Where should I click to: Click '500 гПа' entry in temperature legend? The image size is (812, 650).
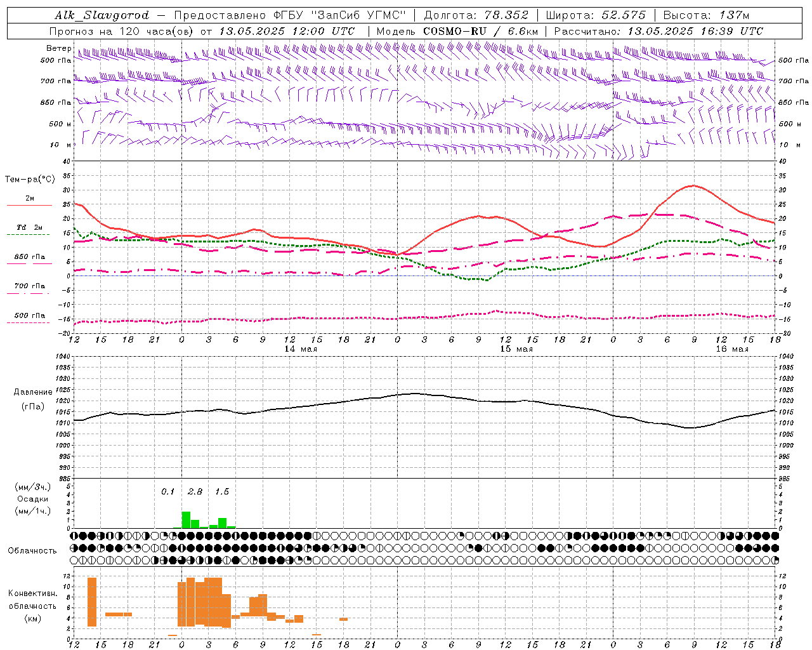29,315
